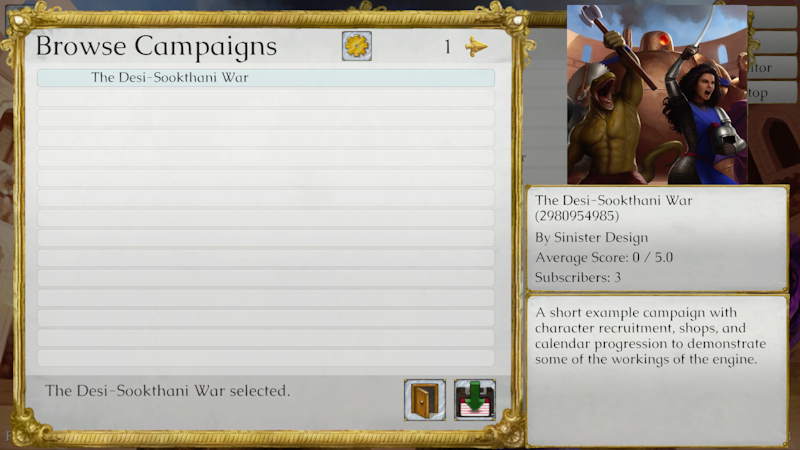Click the campaign cover art thumbnail
The width and height of the screenshot is (800, 450).
pos(657,94)
